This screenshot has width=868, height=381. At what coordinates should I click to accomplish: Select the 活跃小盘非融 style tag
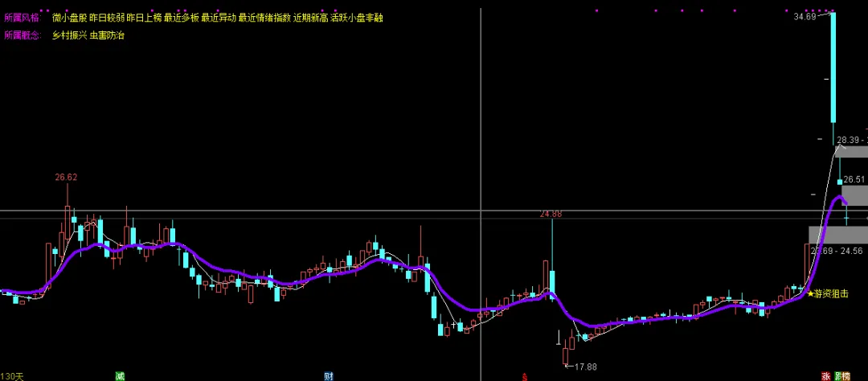357,18
